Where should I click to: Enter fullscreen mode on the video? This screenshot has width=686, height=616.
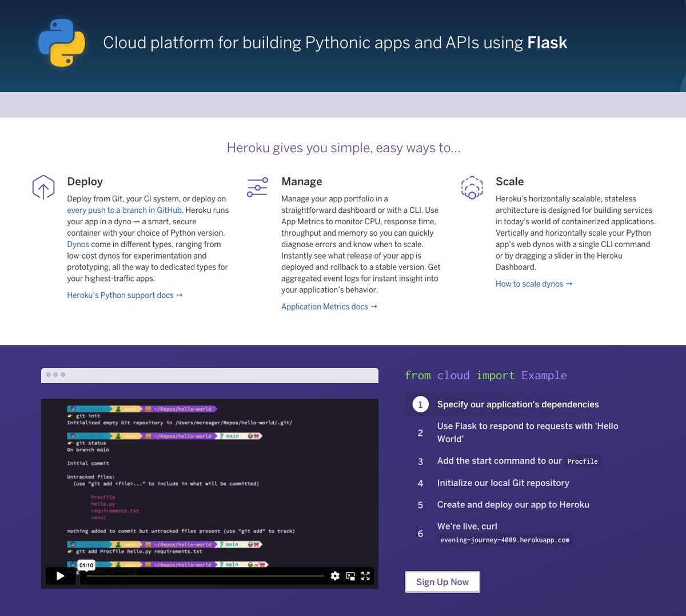(365, 576)
